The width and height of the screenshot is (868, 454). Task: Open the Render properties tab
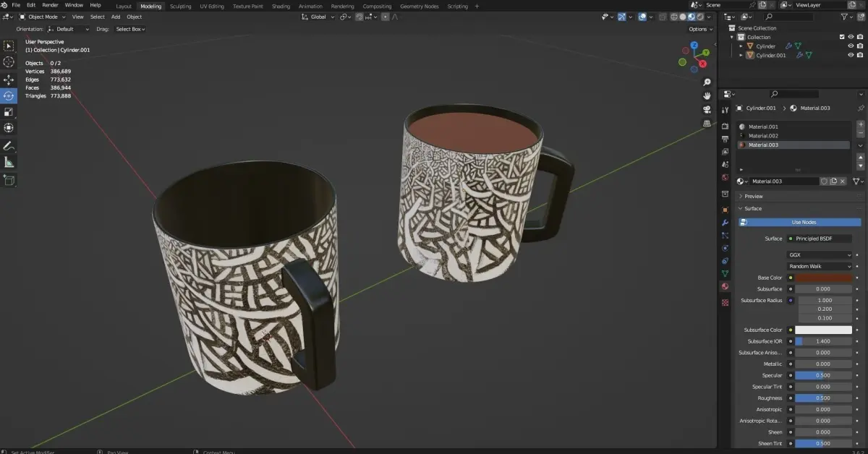[725, 126]
